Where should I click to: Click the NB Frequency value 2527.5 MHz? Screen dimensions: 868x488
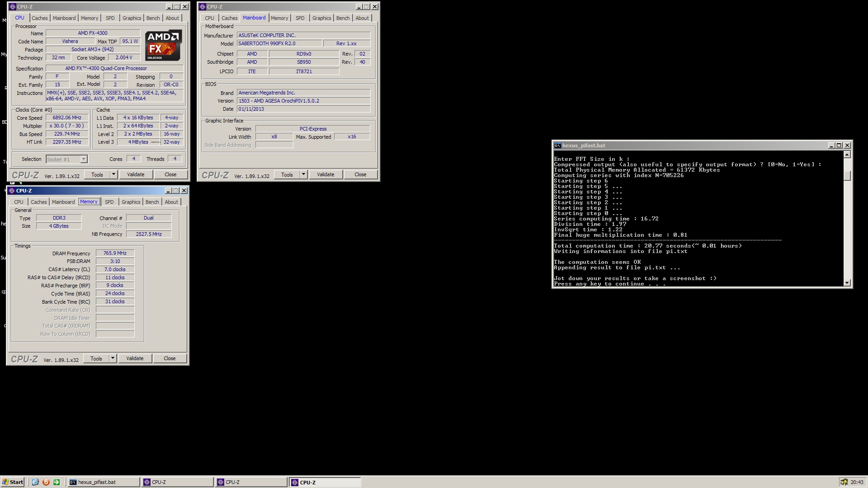pos(149,234)
